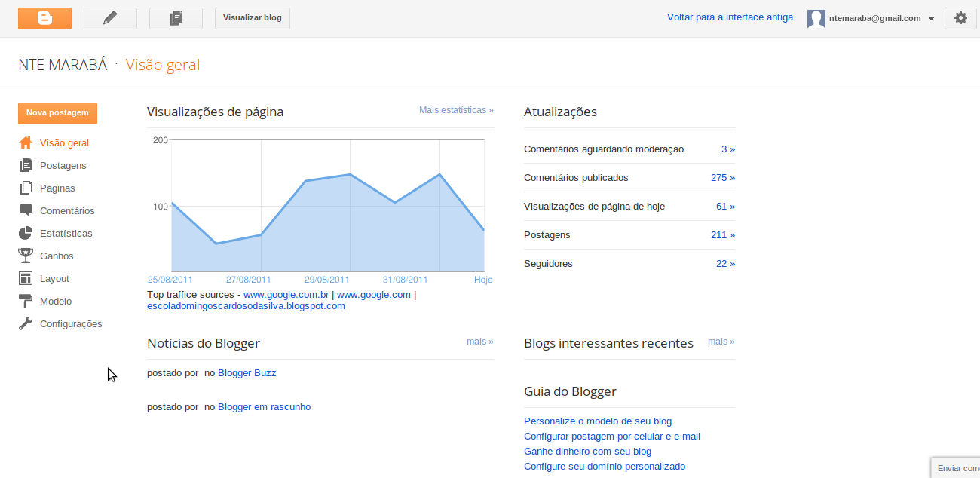Viewport: 980px width, 478px height.
Task: Open the www.google.com traffic source link
Action: 373,294
